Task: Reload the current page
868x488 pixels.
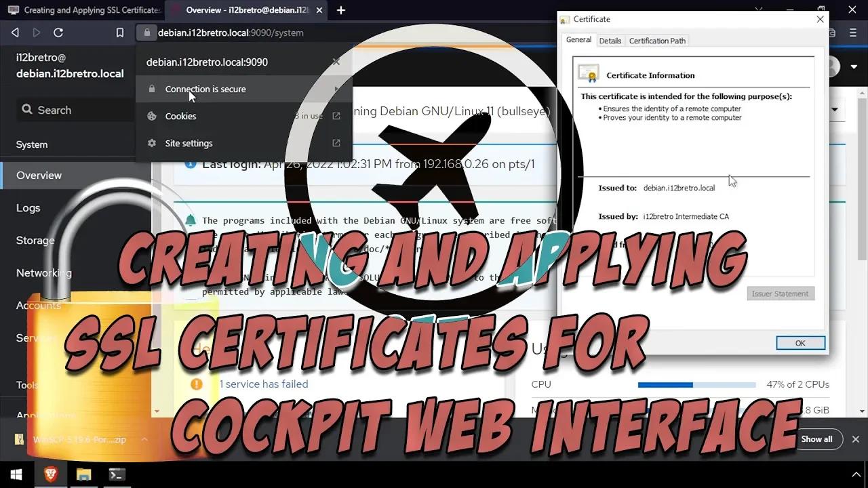Action: coord(58,33)
